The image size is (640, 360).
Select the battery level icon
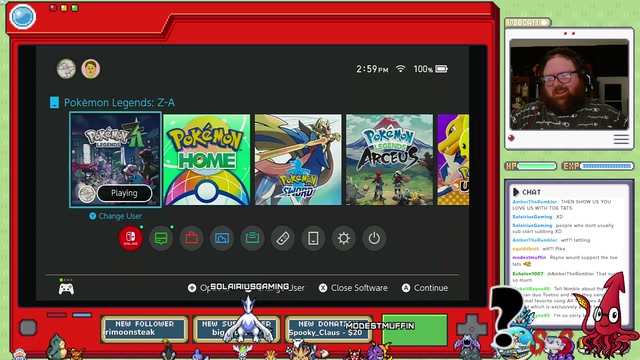(441, 69)
